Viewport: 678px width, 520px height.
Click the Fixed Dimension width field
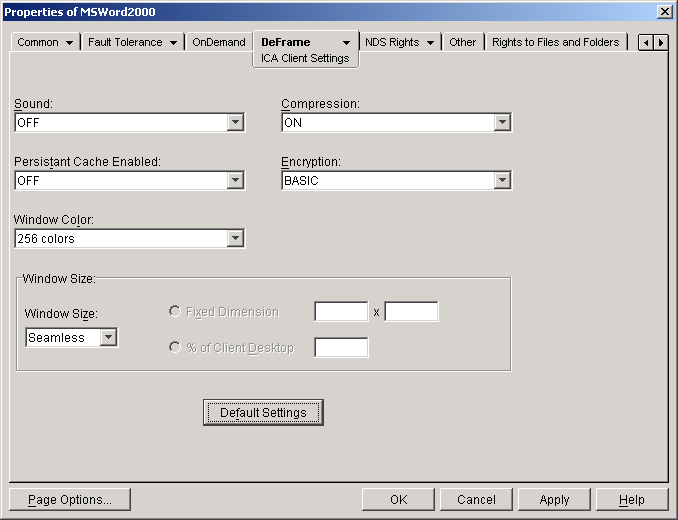click(x=341, y=311)
